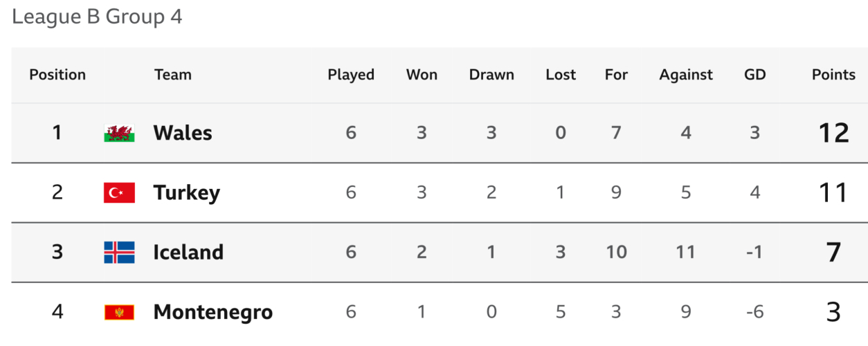Click the Drawn column header
Image resolution: width=868 pixels, height=346 pixels.
point(491,75)
